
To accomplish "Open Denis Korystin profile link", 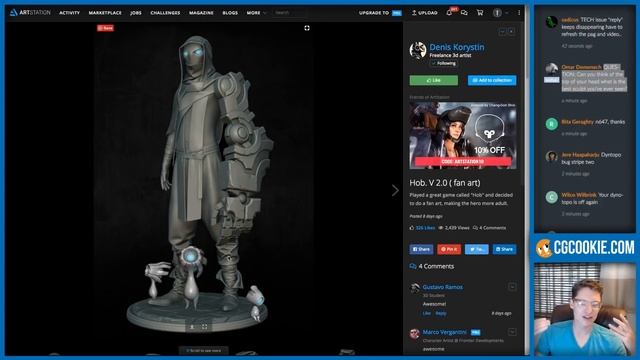I will (457, 47).
